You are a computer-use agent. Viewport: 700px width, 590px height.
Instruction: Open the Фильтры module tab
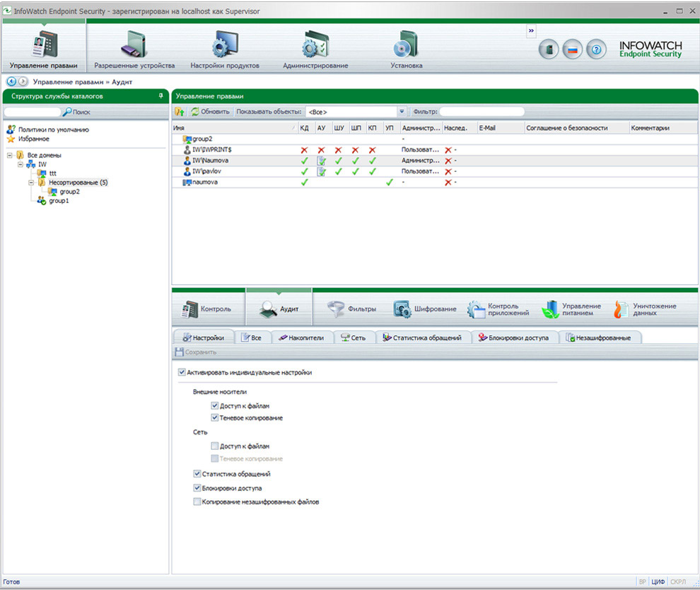[x=352, y=309]
